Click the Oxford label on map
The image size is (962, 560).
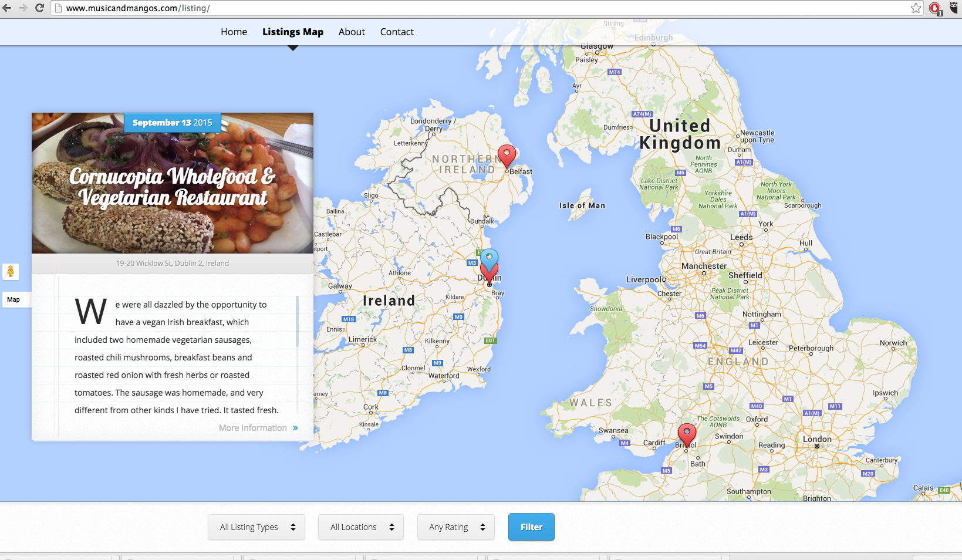(x=757, y=419)
